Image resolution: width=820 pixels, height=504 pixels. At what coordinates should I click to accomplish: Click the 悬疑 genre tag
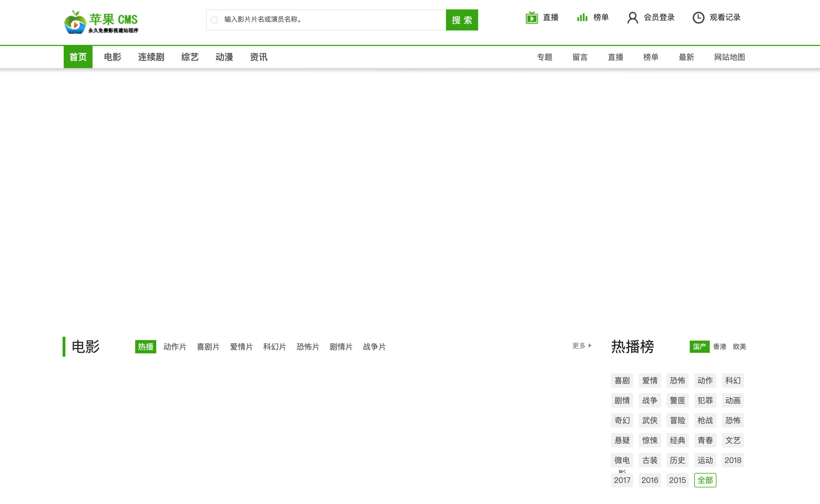click(622, 440)
